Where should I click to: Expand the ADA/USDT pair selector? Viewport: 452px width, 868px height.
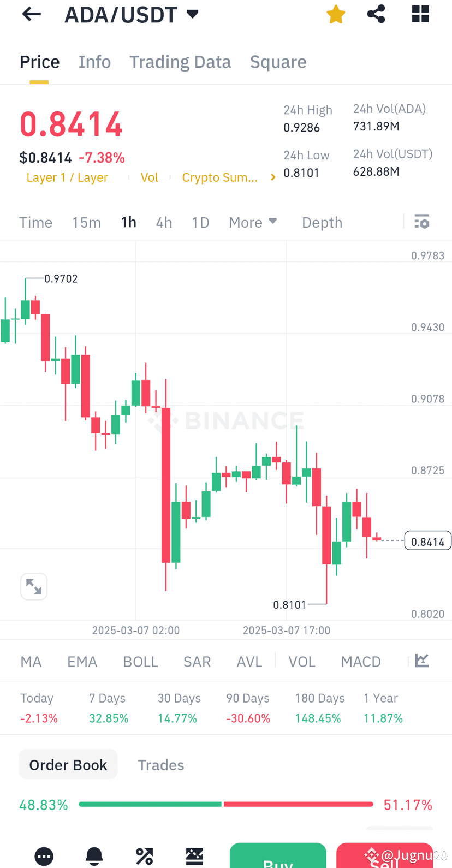(x=193, y=14)
